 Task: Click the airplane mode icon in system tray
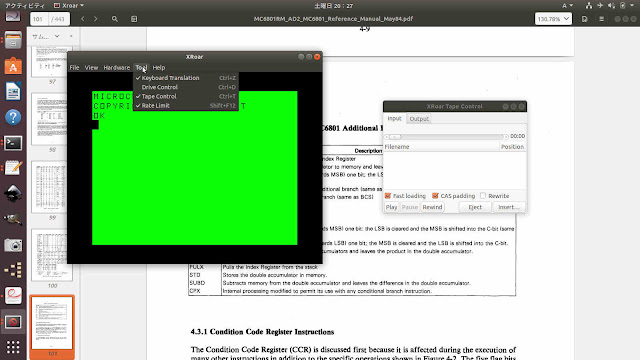(x=600, y=6)
